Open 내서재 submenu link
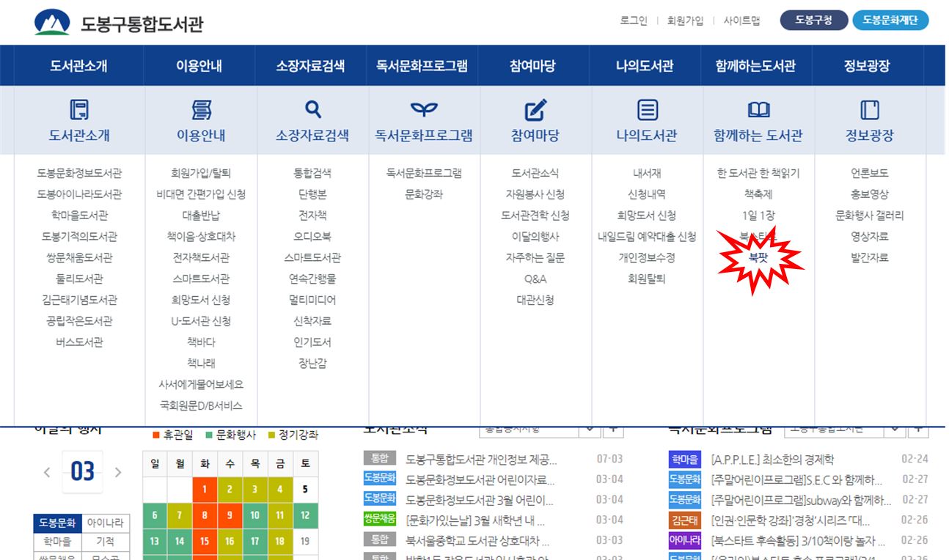Image resolution: width=949 pixels, height=560 pixels. tap(647, 174)
